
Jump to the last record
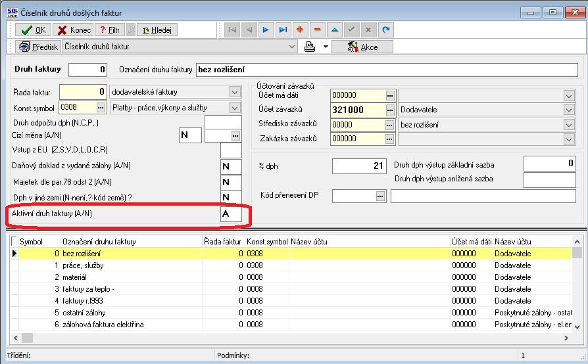(x=283, y=30)
